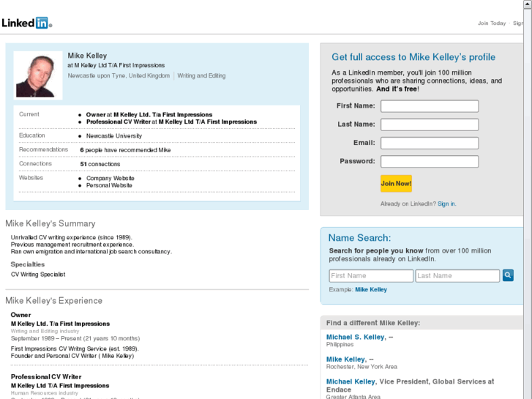
Task: Visit the Personal Website link
Action: [x=109, y=185]
